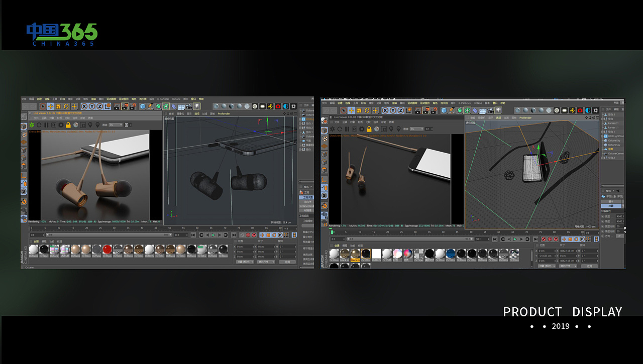Viewport: 643px width, 364px height.
Task: Click green Array generator icon in right C4D toolbar
Action: pyautogui.click(x=468, y=110)
